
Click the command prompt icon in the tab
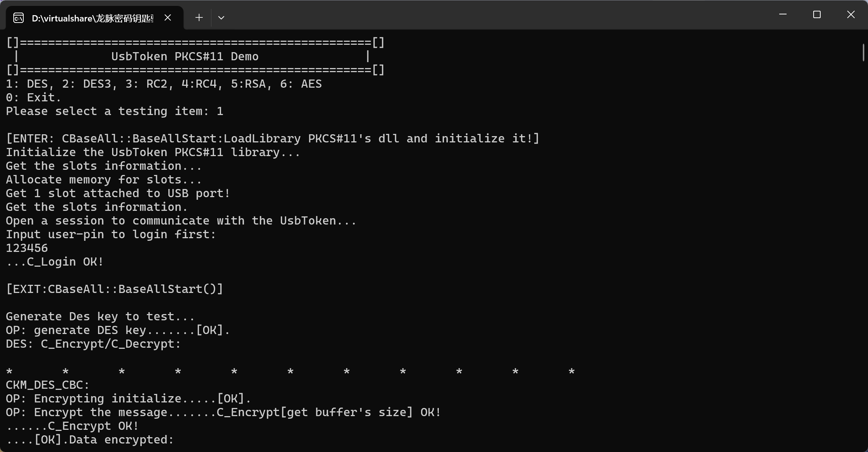click(x=18, y=18)
